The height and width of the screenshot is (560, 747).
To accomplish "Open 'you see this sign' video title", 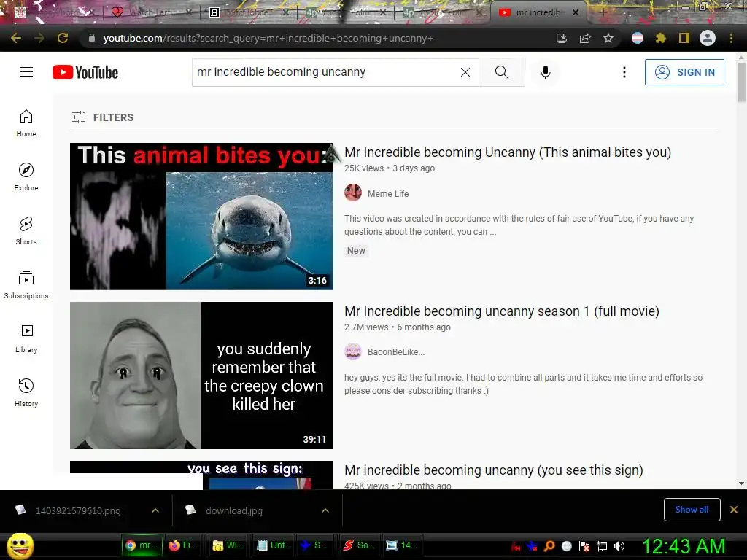I will coord(494,470).
